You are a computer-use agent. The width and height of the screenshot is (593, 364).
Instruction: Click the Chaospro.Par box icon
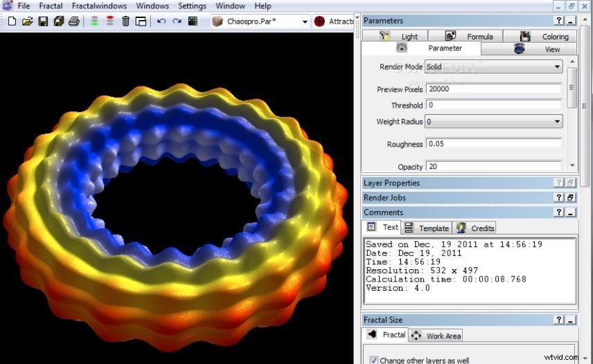218,21
